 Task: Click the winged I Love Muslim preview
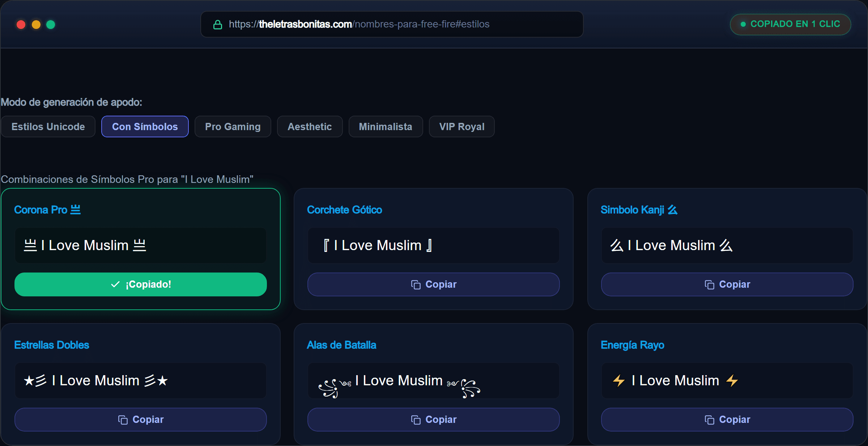point(434,381)
